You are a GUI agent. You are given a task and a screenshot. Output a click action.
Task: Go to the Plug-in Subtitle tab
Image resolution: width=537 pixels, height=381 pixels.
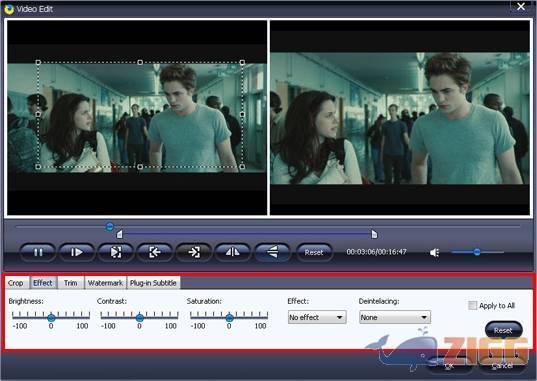pos(153,283)
